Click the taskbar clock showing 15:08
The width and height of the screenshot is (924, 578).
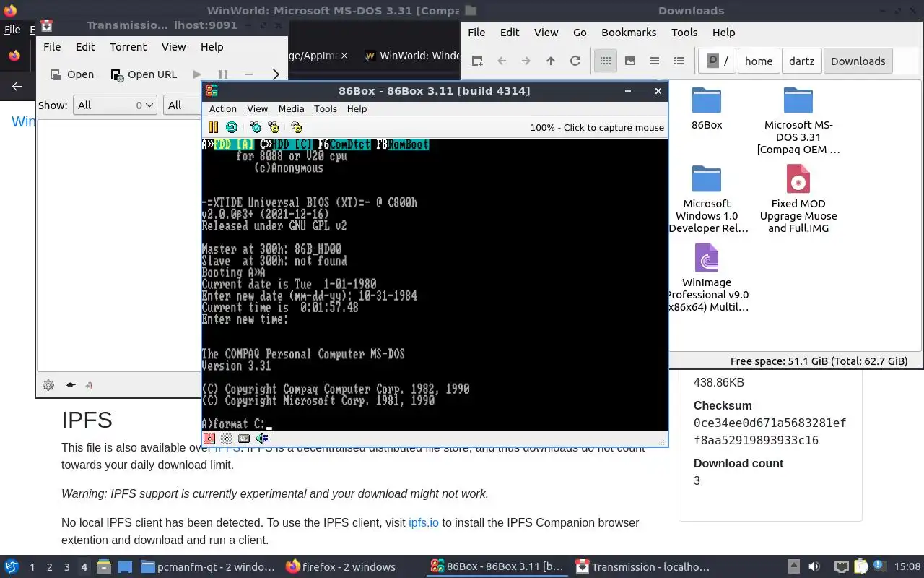tap(907, 567)
